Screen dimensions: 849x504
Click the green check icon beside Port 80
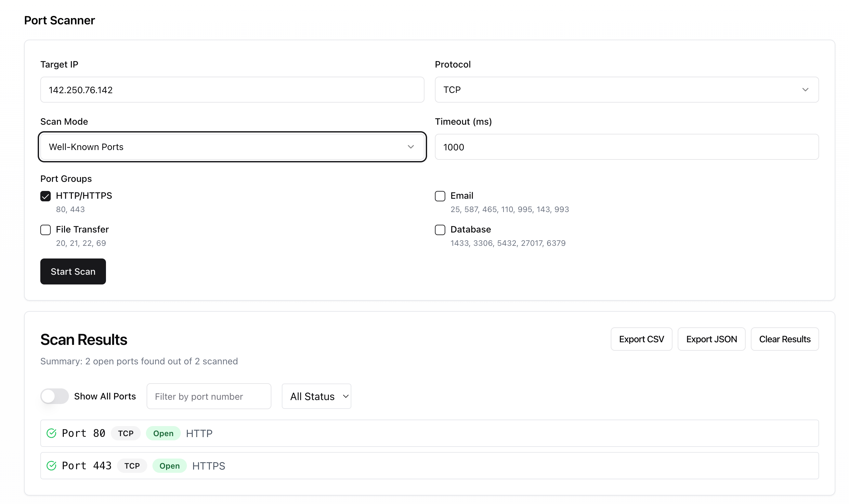tap(51, 433)
